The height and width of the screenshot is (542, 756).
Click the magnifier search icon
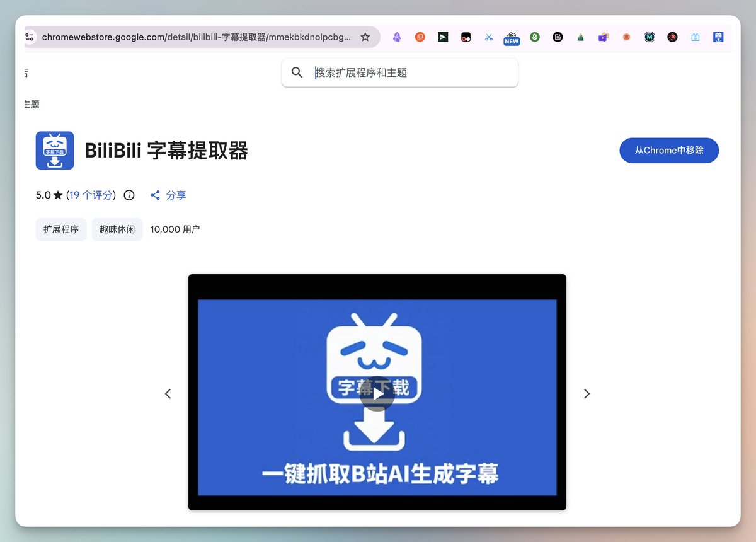(297, 72)
